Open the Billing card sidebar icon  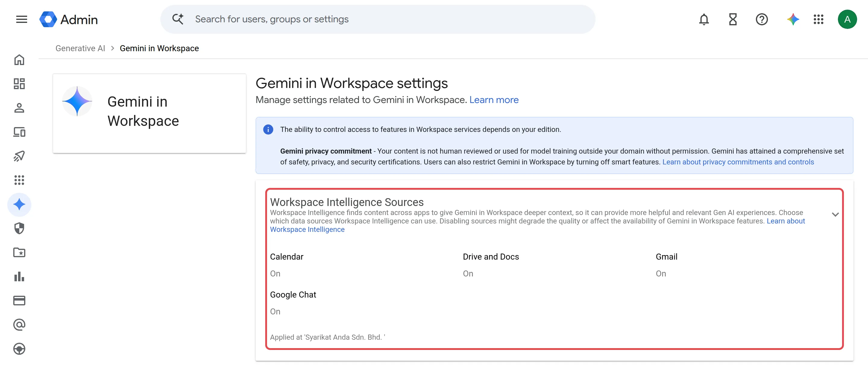point(19,300)
